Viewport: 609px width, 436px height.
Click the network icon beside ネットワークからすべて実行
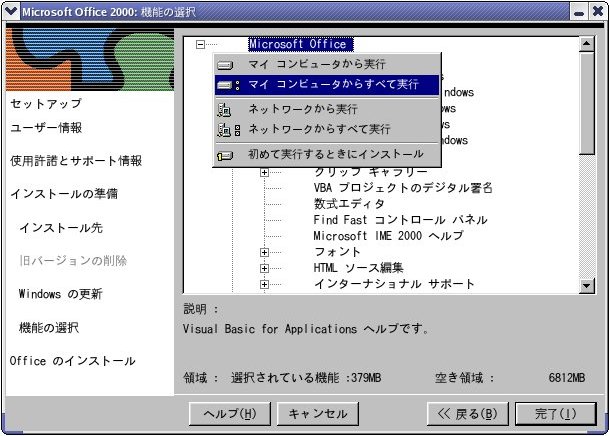[x=228, y=130]
